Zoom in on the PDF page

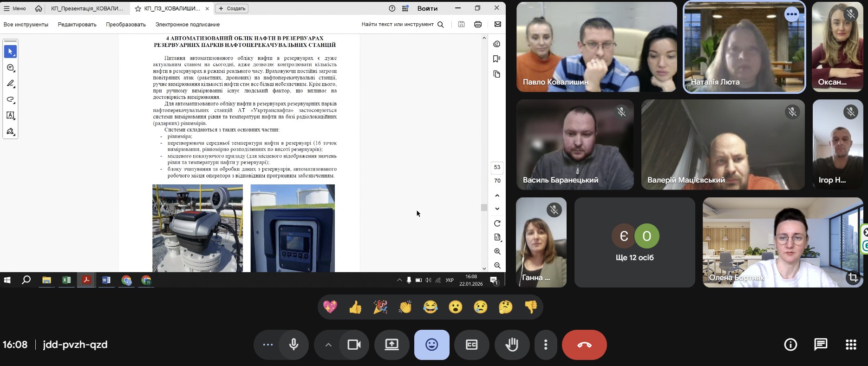coord(497,251)
